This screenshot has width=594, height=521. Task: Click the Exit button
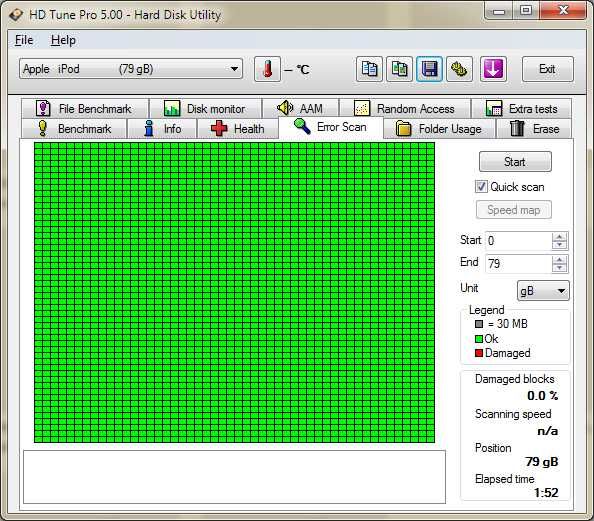pos(548,69)
